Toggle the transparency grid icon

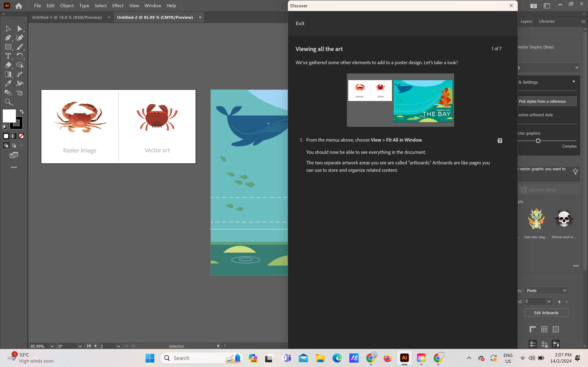(556, 329)
